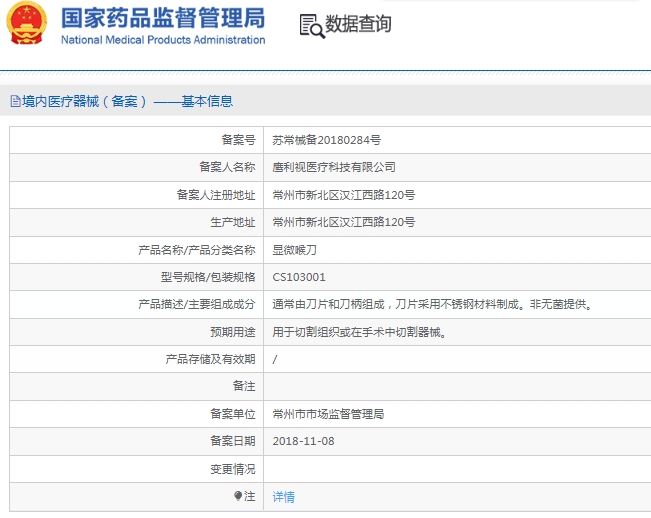Click the 型号规格/包装规格 label
This screenshot has height=518, width=651.
208,277
